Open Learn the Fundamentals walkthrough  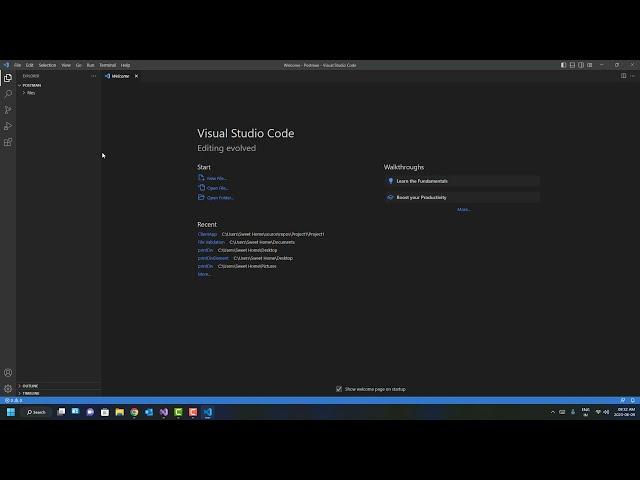click(x=462, y=181)
